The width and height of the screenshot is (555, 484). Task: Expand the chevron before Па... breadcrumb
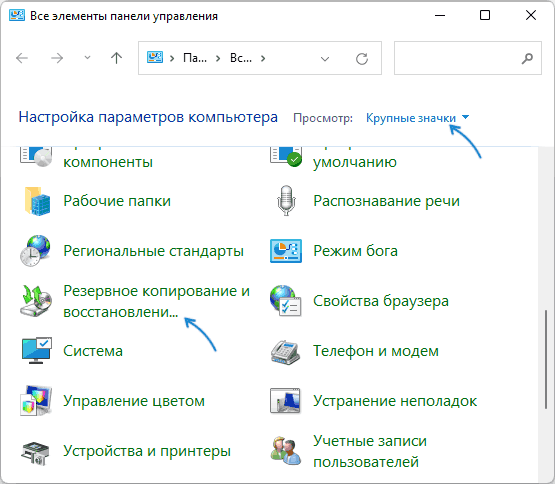coord(172,58)
